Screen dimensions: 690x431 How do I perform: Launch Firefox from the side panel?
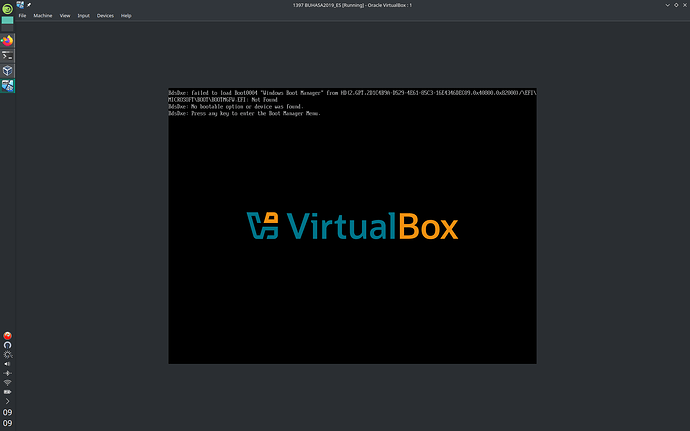7,41
